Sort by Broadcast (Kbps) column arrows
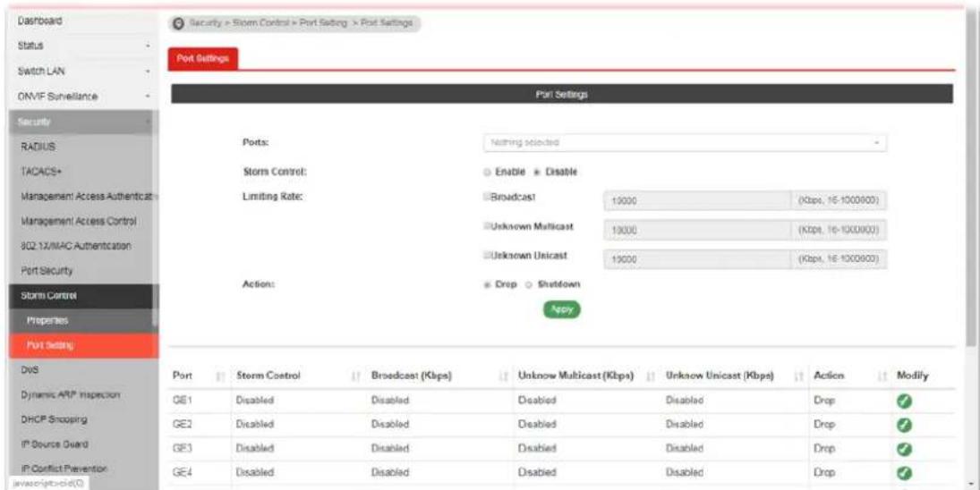This screenshot has height=490, width=980. [502, 376]
